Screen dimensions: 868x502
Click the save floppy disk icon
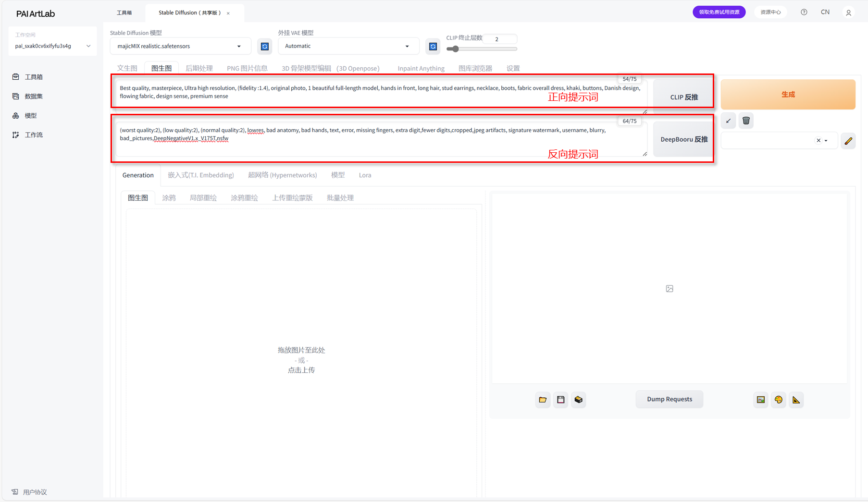(x=561, y=400)
